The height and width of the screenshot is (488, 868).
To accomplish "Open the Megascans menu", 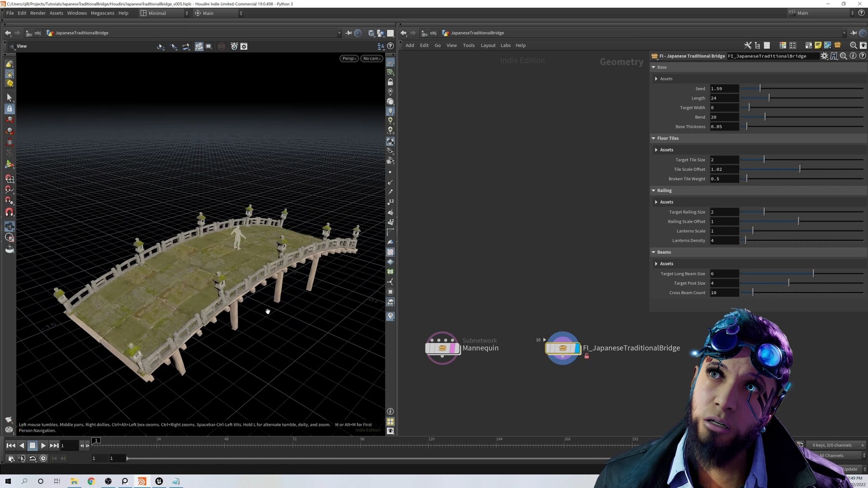I will [x=102, y=13].
